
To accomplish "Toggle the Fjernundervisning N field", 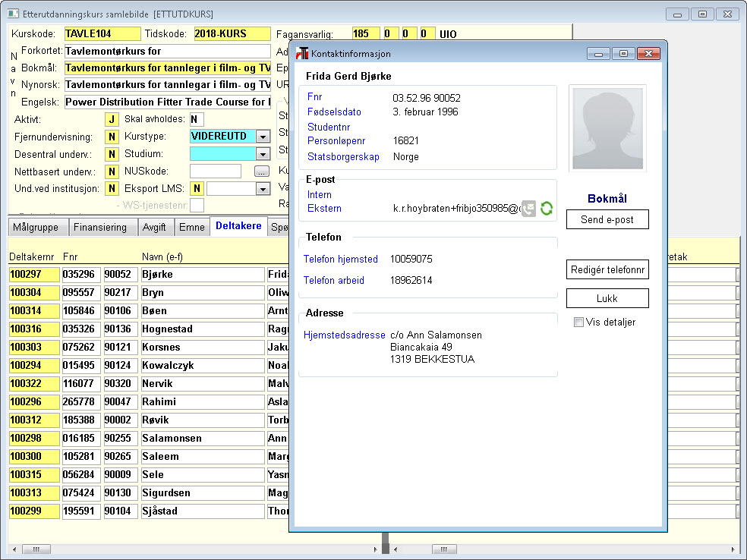I will 112,137.
